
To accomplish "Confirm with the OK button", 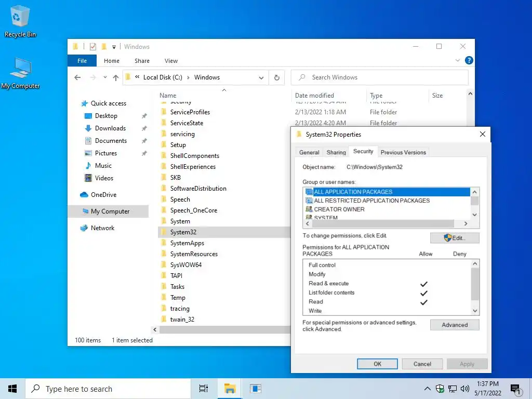I will click(x=377, y=364).
